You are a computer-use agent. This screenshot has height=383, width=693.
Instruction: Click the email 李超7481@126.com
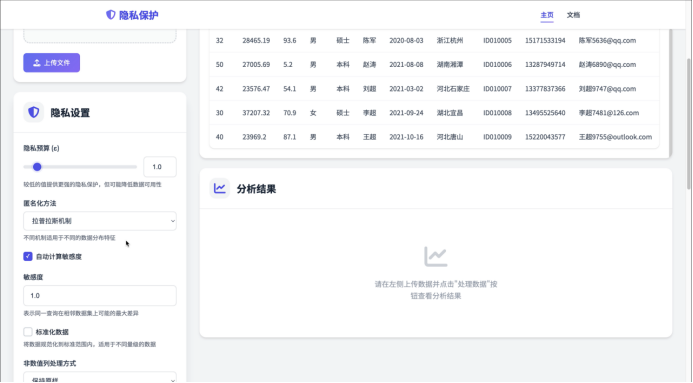(609, 113)
